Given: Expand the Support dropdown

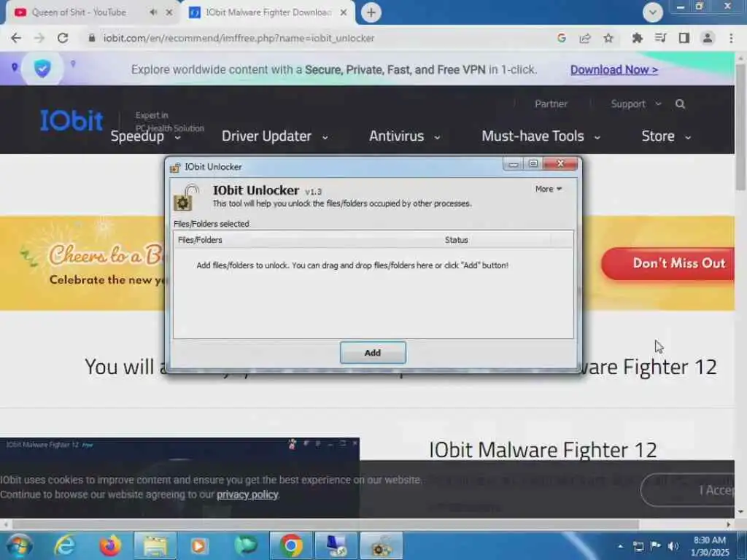Looking at the screenshot, I should coord(636,104).
